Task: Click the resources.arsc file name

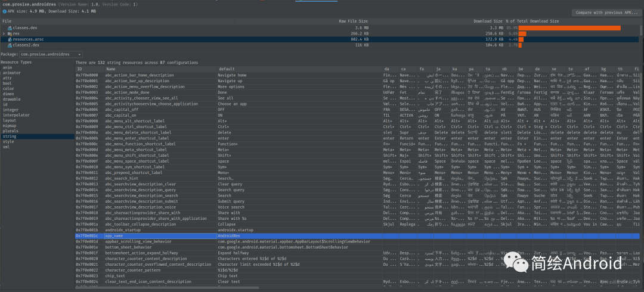Action: (x=29, y=39)
